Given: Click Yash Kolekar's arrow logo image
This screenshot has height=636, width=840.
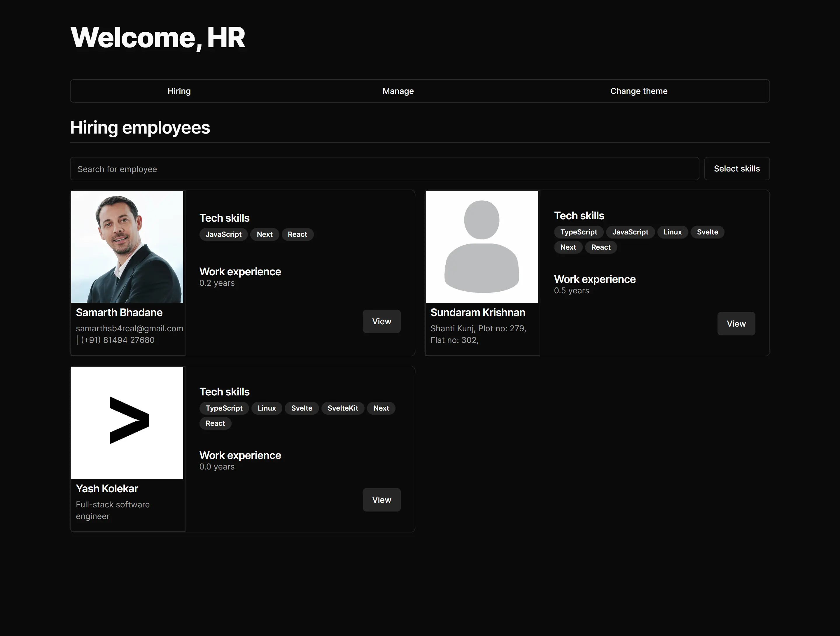Looking at the screenshot, I should click(127, 423).
